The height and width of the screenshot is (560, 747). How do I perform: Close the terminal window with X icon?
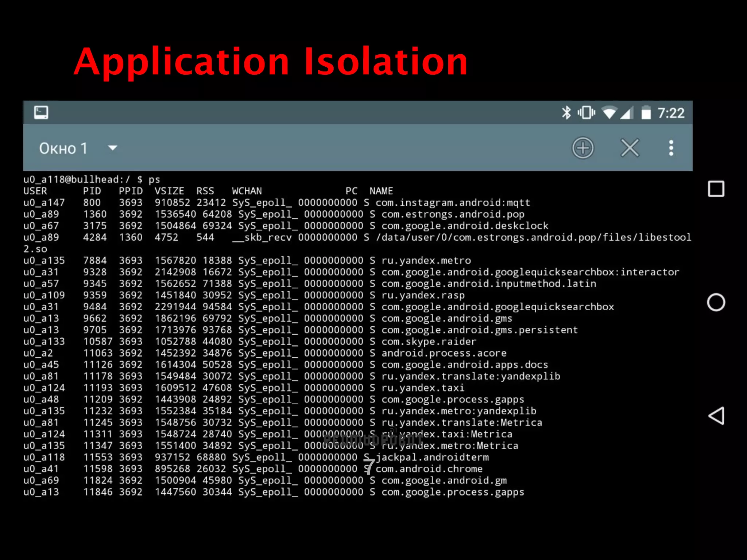(x=630, y=148)
